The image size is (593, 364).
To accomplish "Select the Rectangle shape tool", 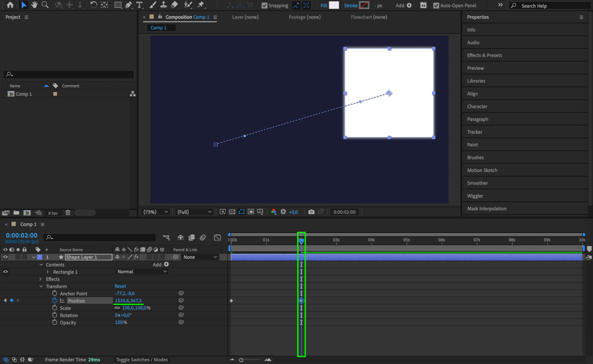I will (118, 5).
